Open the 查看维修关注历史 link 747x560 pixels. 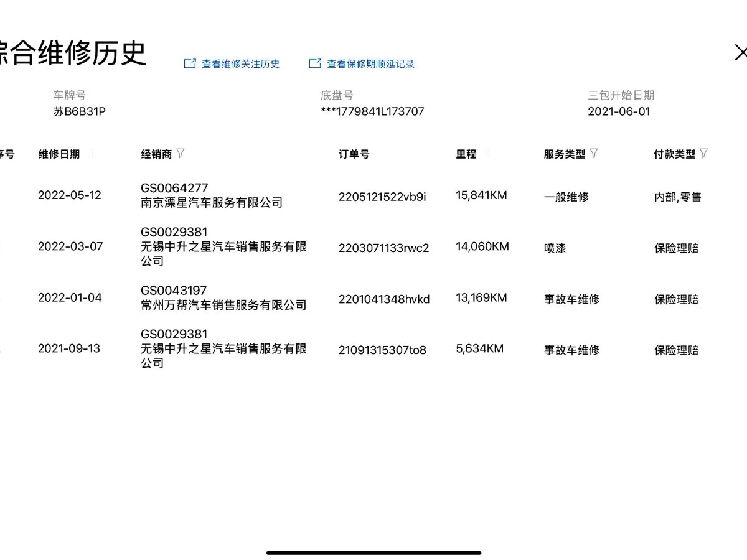click(x=240, y=64)
